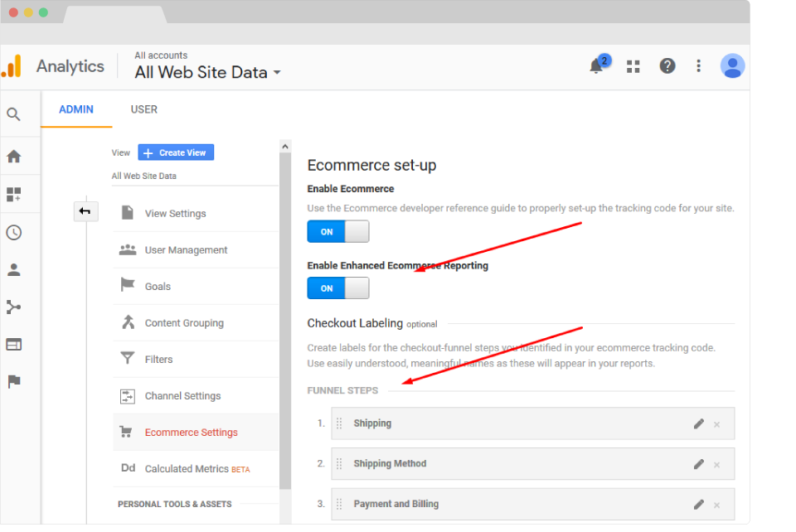The height and width of the screenshot is (532, 796).
Task: Open the All Web Site Data account dropdown
Action: (x=206, y=72)
